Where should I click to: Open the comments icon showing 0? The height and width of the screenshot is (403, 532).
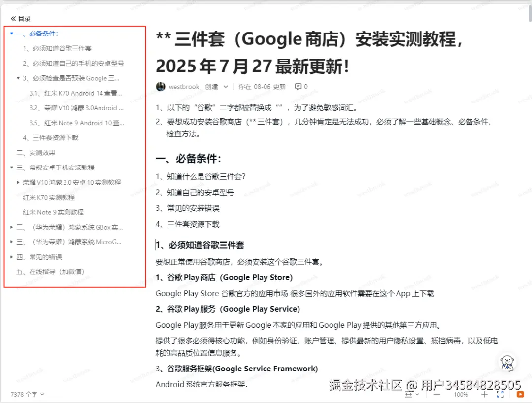(298, 87)
